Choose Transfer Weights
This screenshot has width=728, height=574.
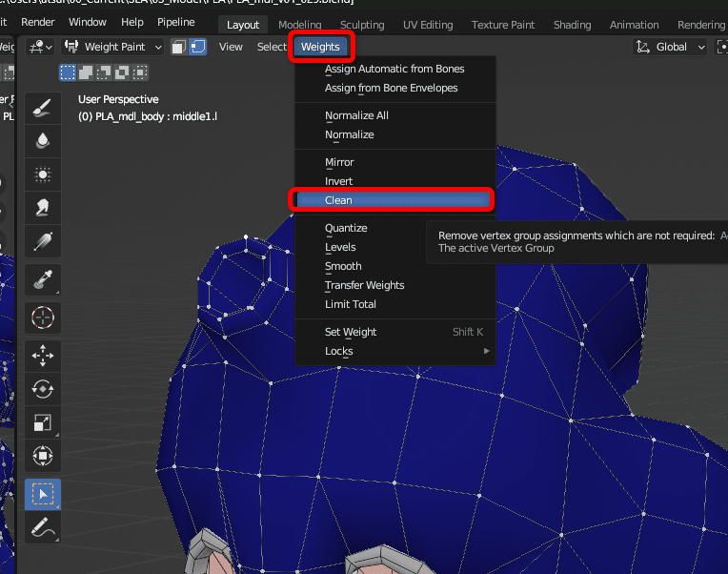[x=394, y=286]
